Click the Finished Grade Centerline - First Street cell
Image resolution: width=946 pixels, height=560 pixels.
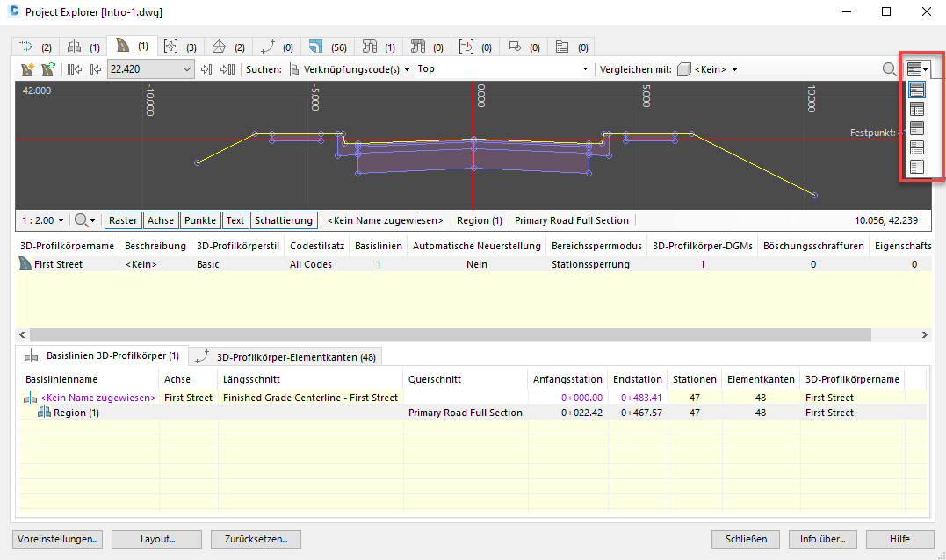coord(310,398)
